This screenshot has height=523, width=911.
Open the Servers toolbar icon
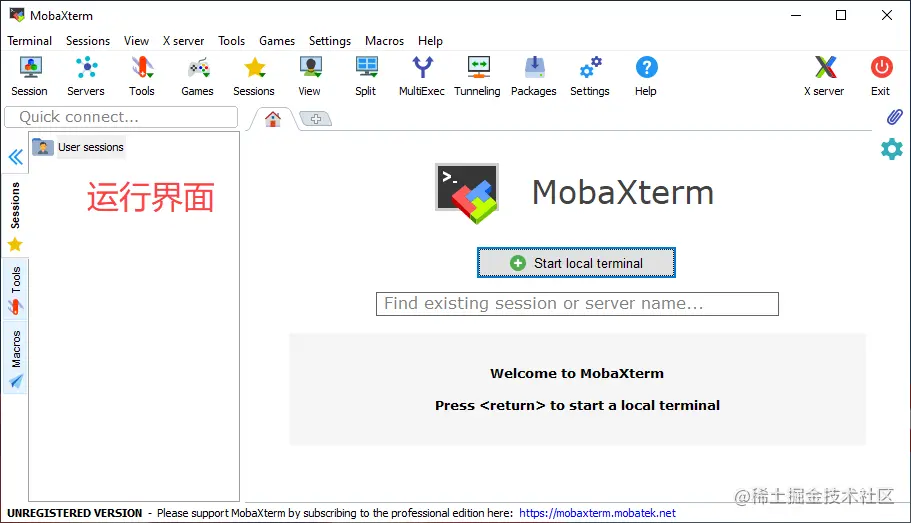pos(86,76)
